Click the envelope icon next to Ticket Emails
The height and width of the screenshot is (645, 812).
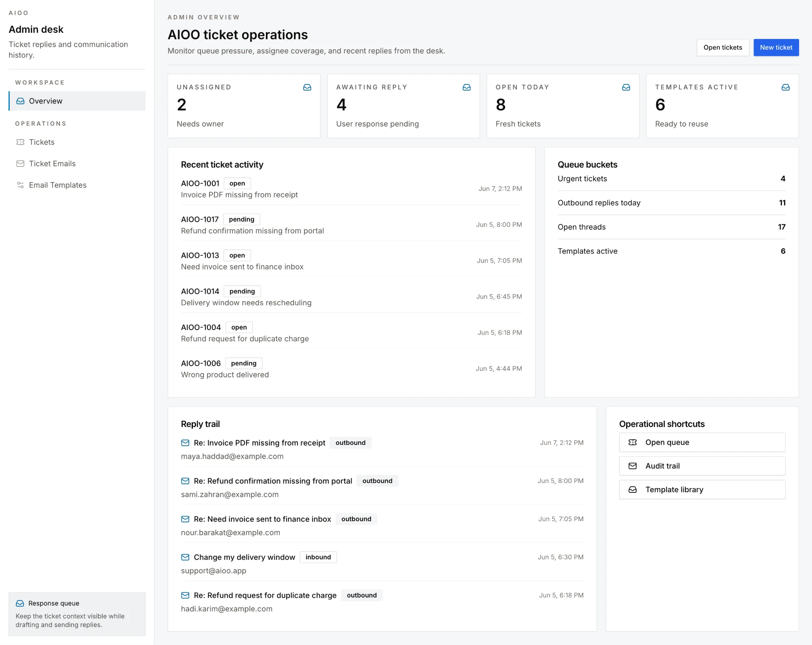(x=20, y=164)
